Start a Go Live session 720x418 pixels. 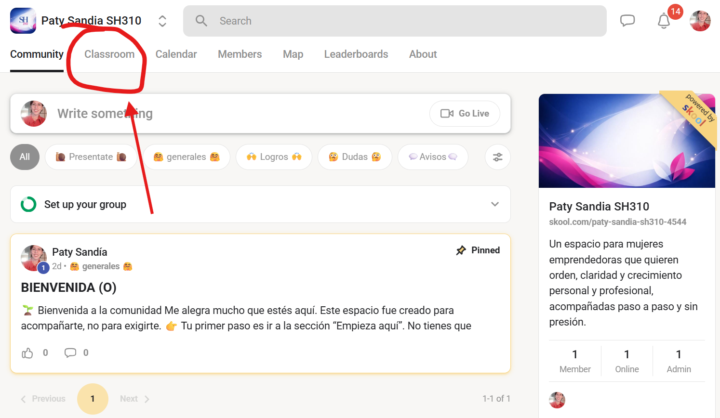464,113
